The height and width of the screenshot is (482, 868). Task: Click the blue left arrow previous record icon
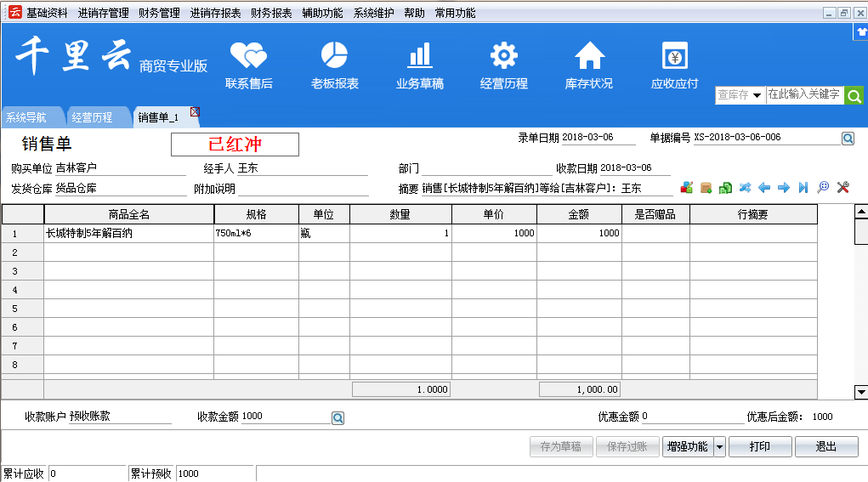(764, 188)
